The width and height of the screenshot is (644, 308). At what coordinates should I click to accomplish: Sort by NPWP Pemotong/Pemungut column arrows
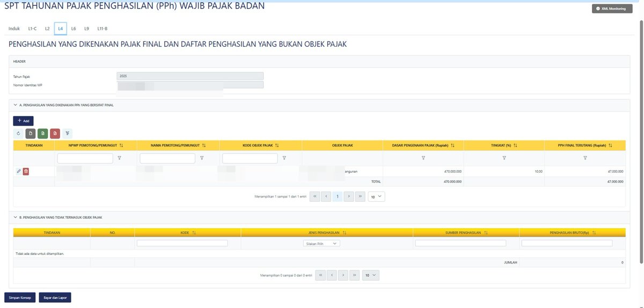(121, 145)
